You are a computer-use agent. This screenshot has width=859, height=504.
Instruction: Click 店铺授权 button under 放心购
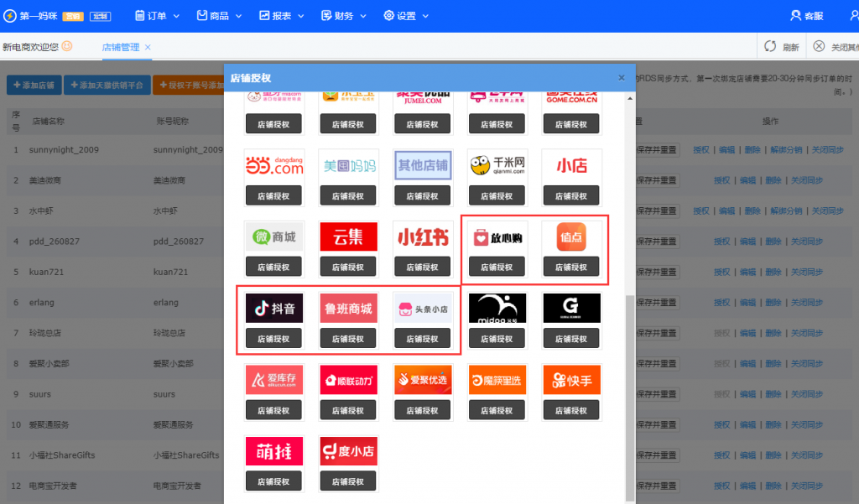coord(497,267)
